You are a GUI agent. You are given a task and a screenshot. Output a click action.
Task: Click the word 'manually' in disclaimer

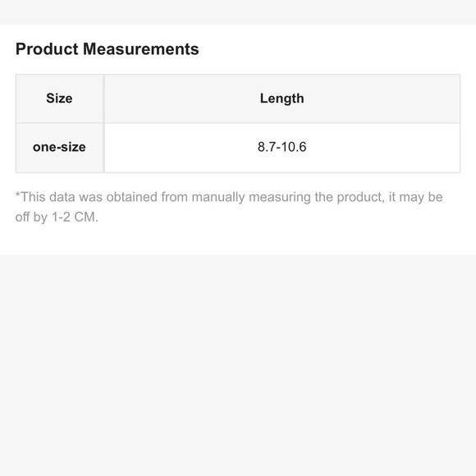tap(218, 198)
